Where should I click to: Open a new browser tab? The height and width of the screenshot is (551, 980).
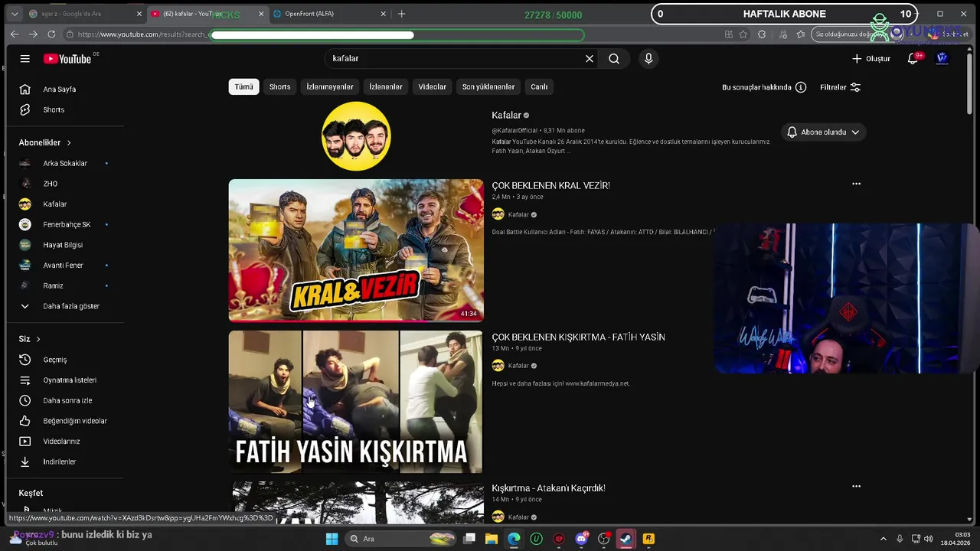tap(402, 14)
